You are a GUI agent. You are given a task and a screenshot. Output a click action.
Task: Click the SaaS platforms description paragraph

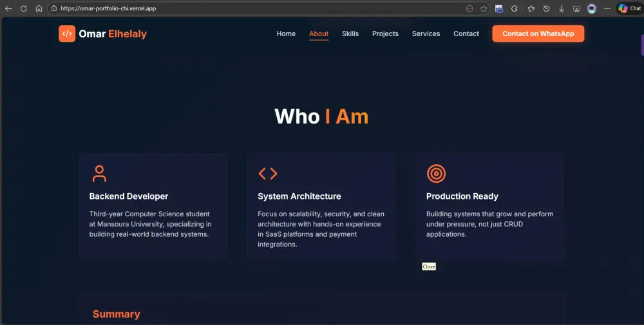(321, 229)
